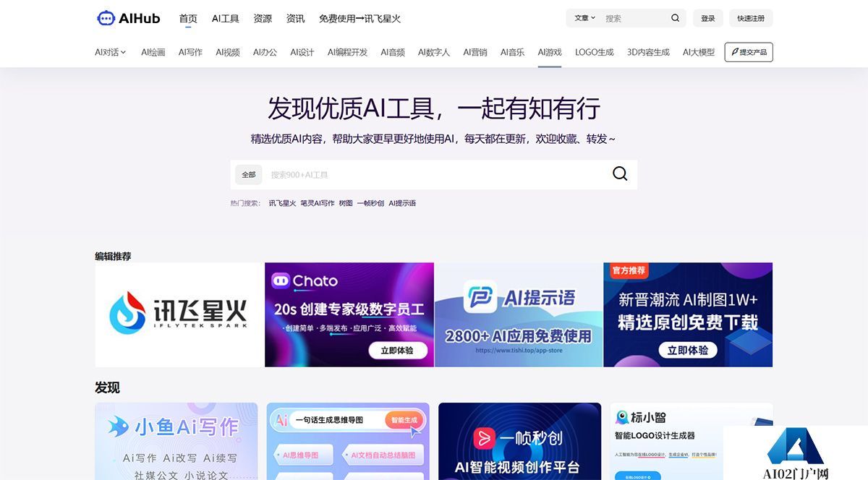Click 免费使用→讯飞星火 link
Screen dimensions: 868x480
coord(359,19)
